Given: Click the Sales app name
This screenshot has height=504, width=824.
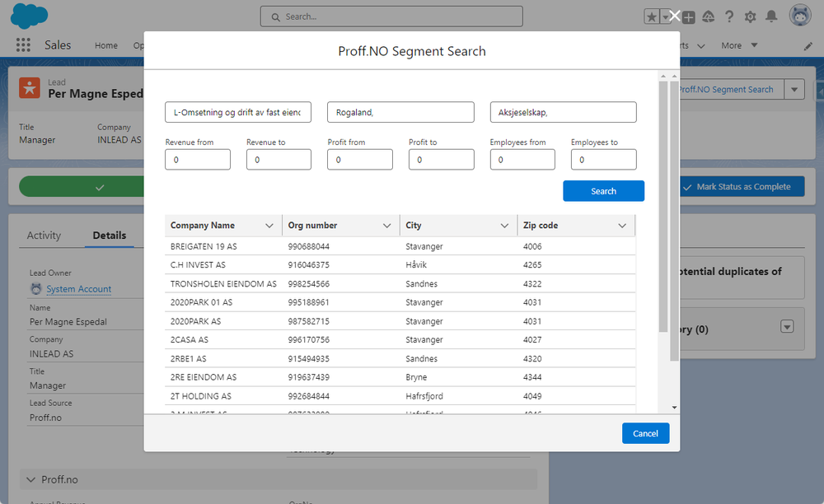Looking at the screenshot, I should 58,45.
